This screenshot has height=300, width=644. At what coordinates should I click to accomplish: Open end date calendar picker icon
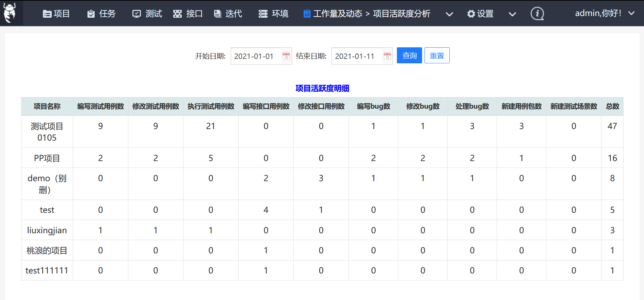point(387,56)
